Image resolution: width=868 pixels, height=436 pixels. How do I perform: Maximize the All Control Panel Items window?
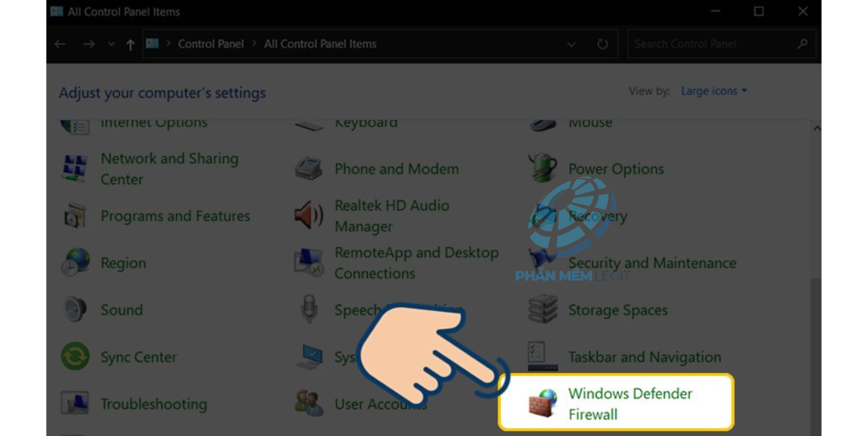(x=758, y=11)
